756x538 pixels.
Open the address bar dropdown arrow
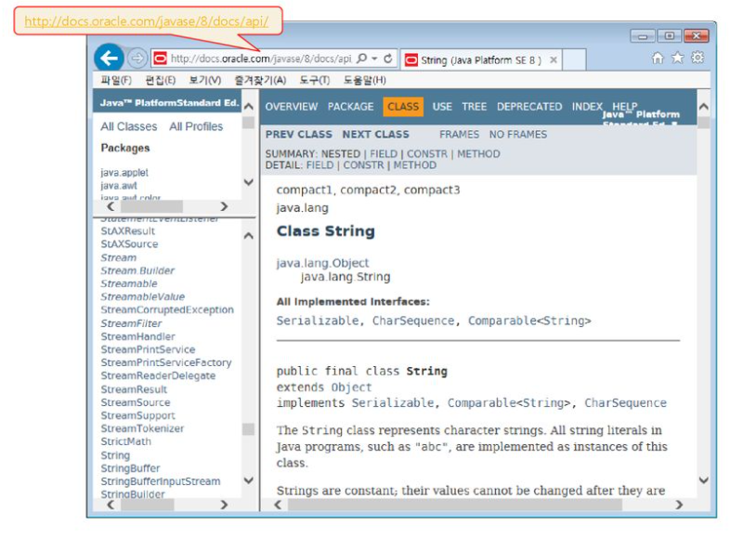click(x=374, y=59)
